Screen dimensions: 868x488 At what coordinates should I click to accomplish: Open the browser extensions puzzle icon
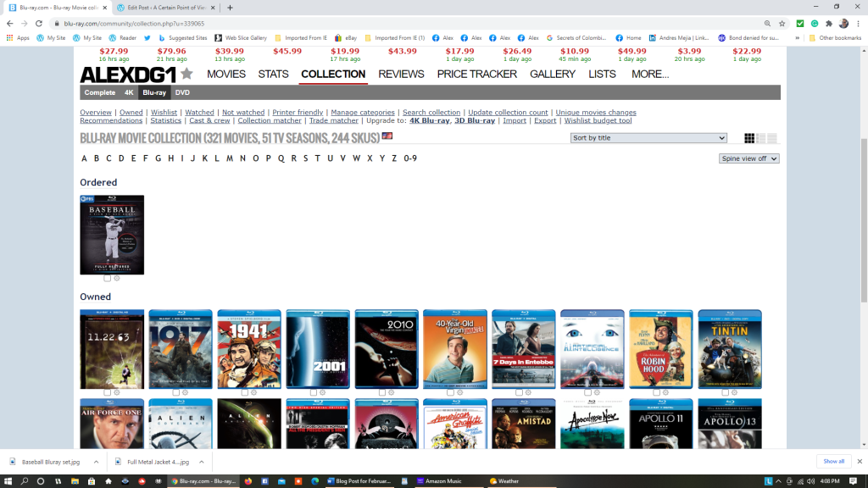tap(828, 24)
